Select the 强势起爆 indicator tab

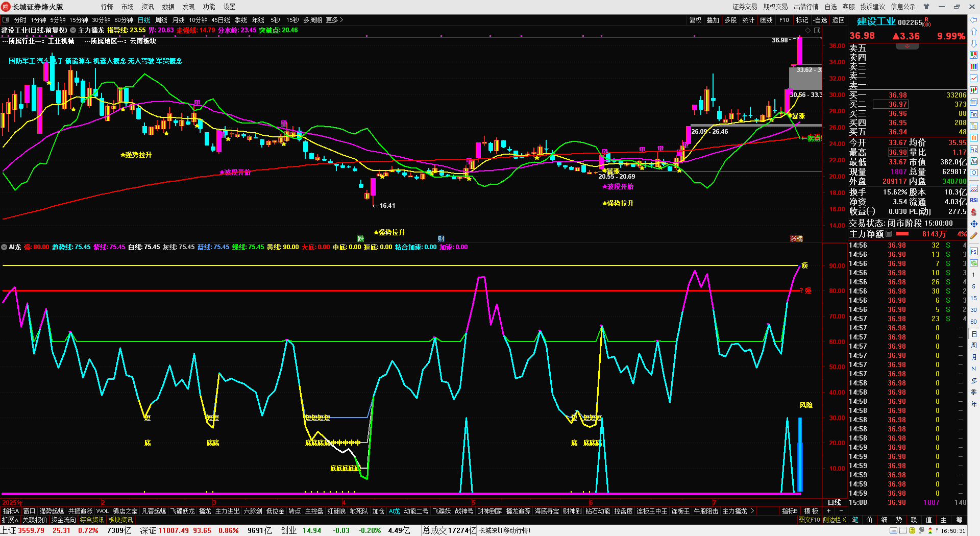[x=52, y=511]
